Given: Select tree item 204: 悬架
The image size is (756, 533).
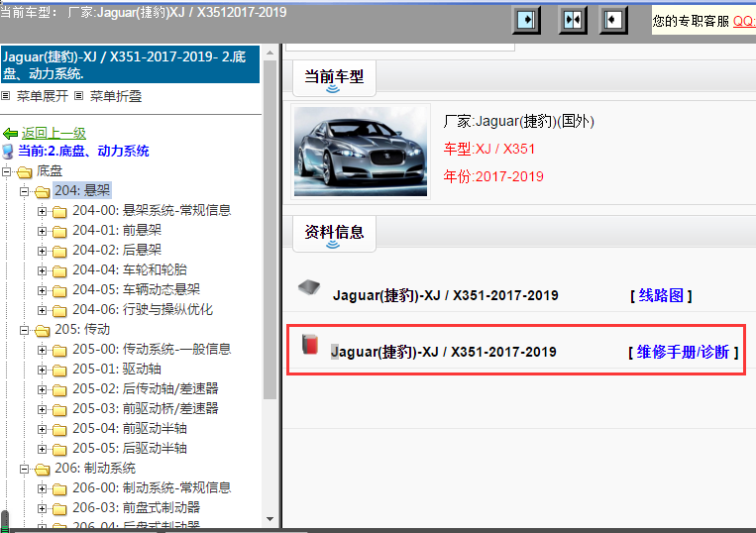Looking at the screenshot, I should coord(82,190).
